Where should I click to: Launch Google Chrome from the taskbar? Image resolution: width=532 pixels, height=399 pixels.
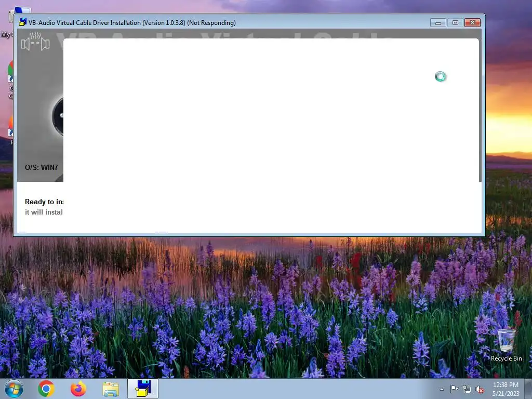coord(46,389)
